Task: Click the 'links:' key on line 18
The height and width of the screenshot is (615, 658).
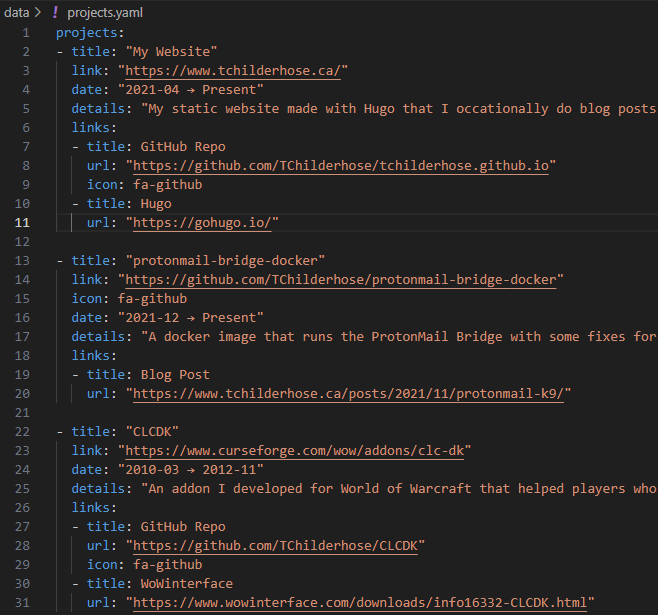Action: (x=94, y=356)
